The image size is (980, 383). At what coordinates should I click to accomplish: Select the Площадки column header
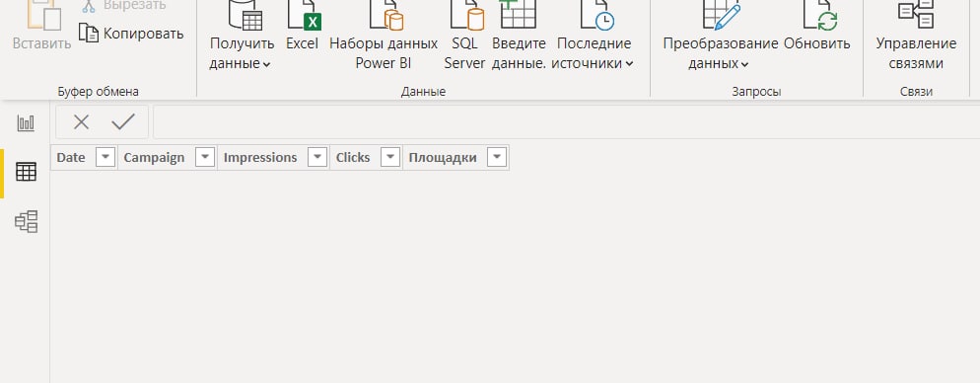point(443,158)
